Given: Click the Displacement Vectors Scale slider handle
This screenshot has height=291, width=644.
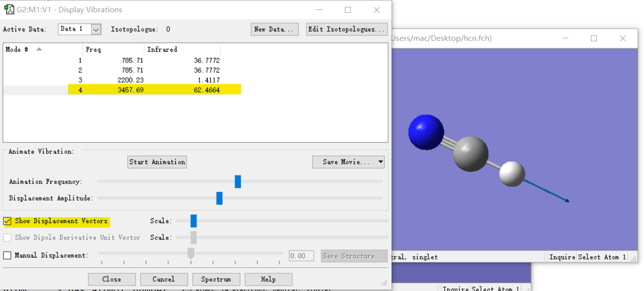Looking at the screenshot, I should (194, 221).
